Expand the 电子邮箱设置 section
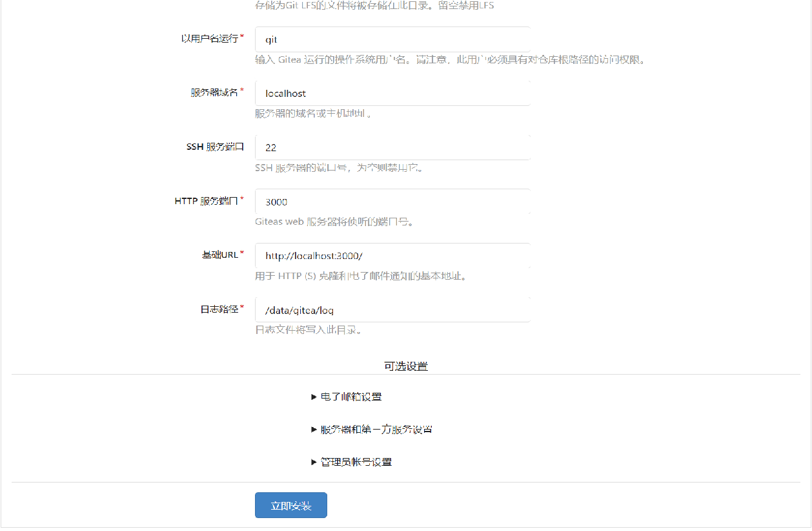Viewport: 812px width, 531px height. pos(355,397)
